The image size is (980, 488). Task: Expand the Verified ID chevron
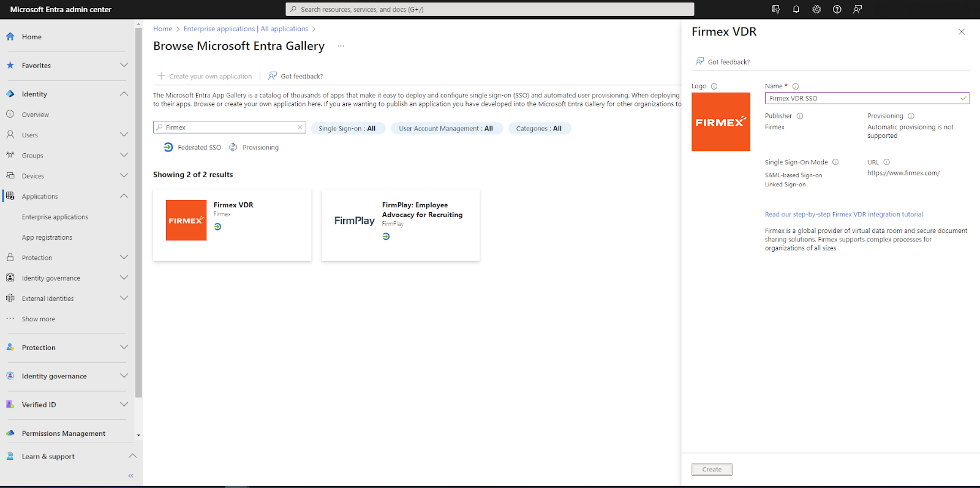pyautogui.click(x=124, y=405)
